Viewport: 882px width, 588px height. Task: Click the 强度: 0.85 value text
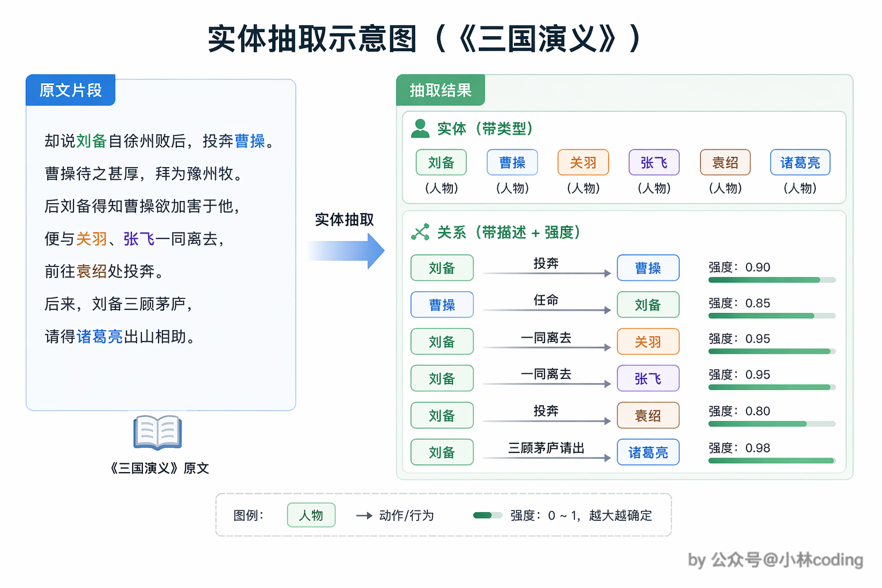coord(740,303)
